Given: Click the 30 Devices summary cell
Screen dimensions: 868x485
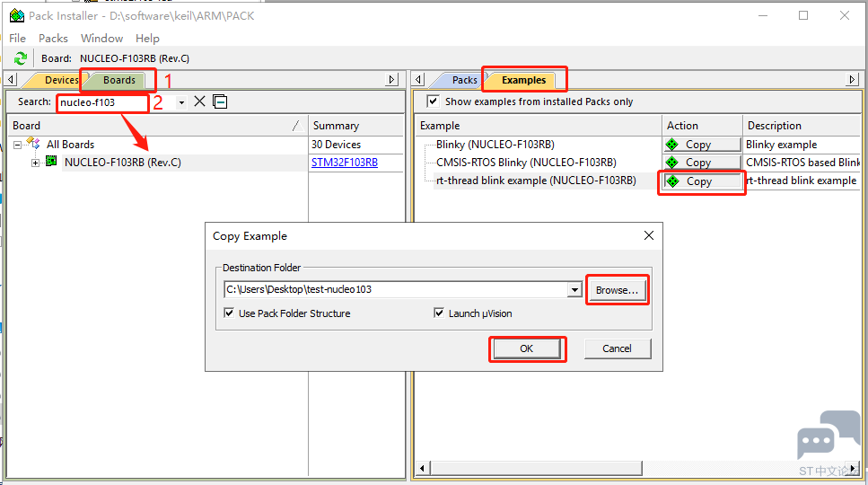Looking at the screenshot, I should [336, 145].
